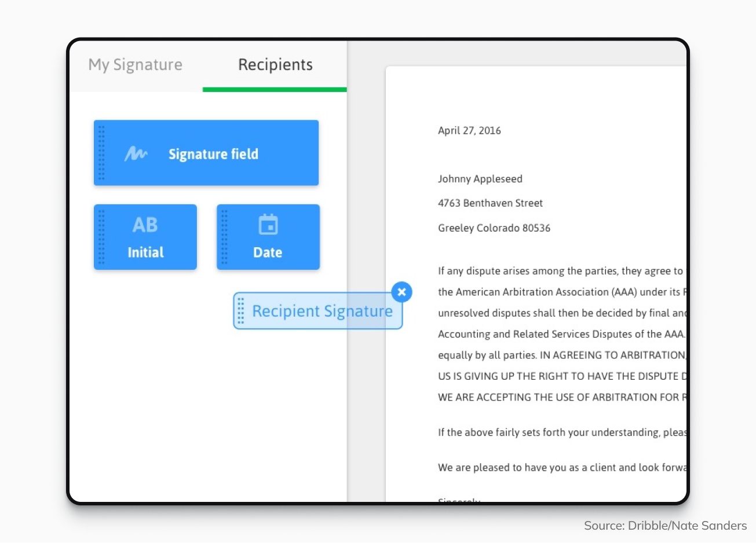Click the Source: Dribble/Nate Sanders credit
Image resolution: width=756 pixels, height=543 pixels.
point(665,526)
